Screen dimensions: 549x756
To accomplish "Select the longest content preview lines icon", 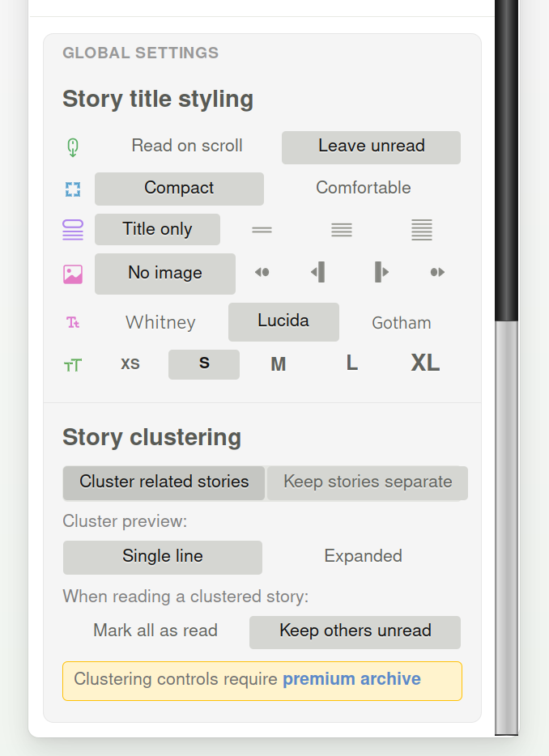I will [422, 230].
